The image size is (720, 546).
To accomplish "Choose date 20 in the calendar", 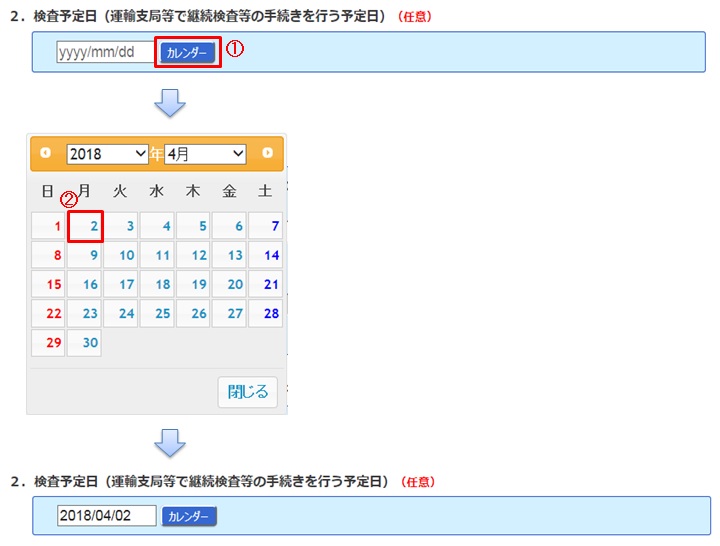I will pyautogui.click(x=230, y=285).
